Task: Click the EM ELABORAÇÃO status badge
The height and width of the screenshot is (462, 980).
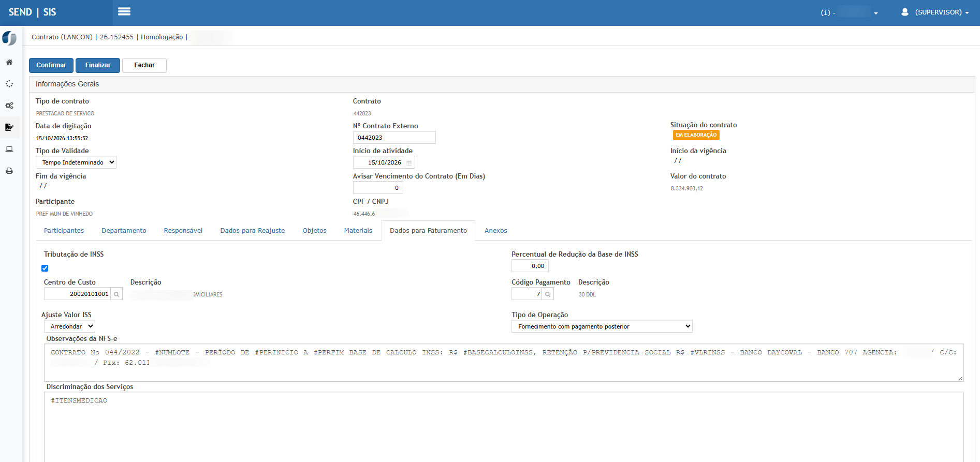Action: click(x=696, y=135)
